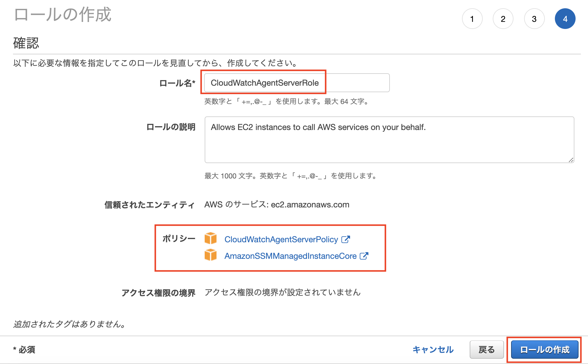Click text 追加されたタグはありません。
The height and width of the screenshot is (364, 588).
point(70,324)
